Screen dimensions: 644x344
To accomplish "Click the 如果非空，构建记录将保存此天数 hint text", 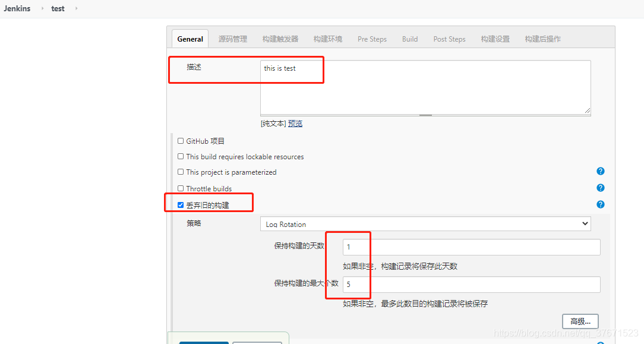I will click(400, 266).
